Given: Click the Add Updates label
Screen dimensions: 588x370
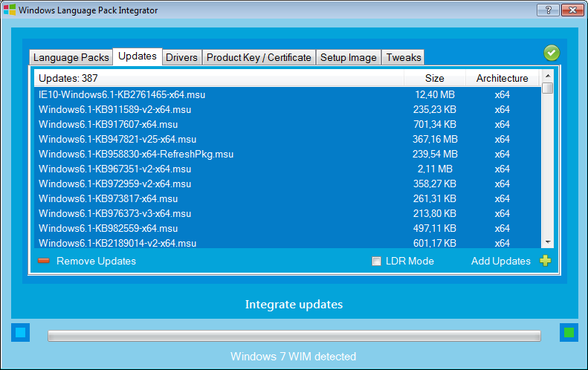Looking at the screenshot, I should point(500,262).
